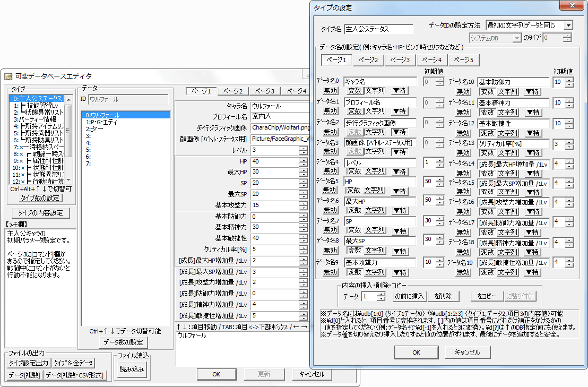Select 1:P・G・エディ in the data list

(102, 122)
